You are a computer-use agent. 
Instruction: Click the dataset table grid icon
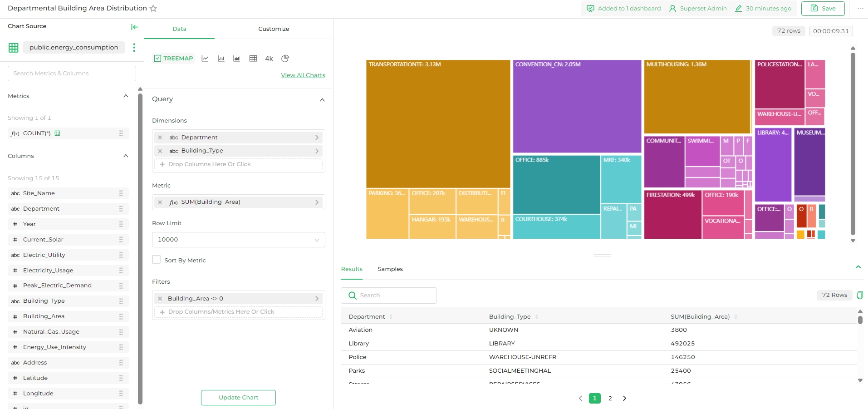[14, 48]
